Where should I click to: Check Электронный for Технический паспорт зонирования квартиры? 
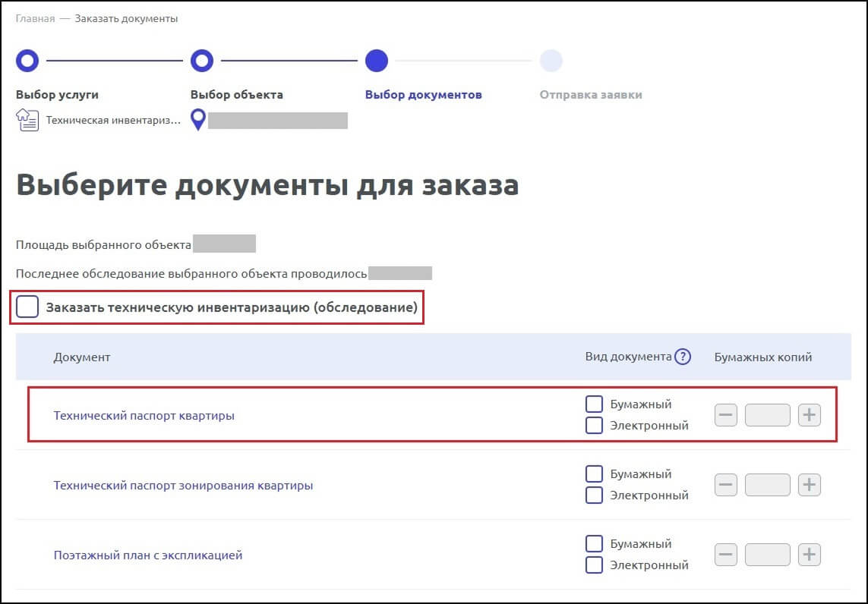coord(594,495)
